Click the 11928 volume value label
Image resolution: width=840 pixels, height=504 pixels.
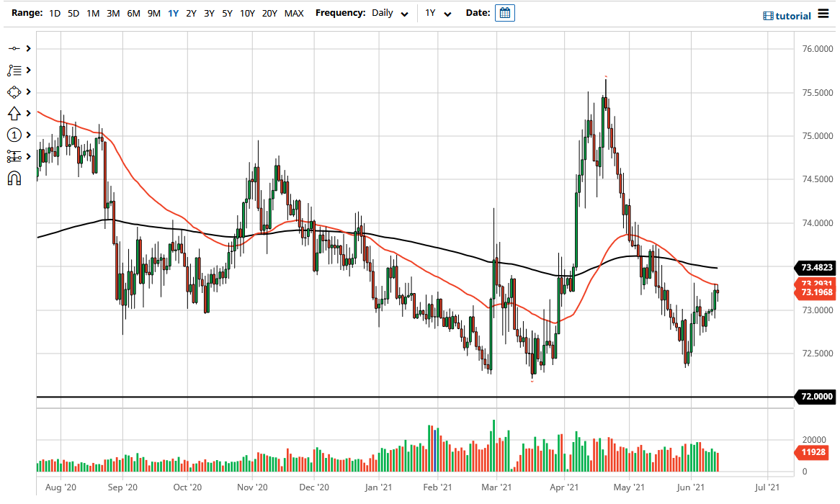coord(813,452)
